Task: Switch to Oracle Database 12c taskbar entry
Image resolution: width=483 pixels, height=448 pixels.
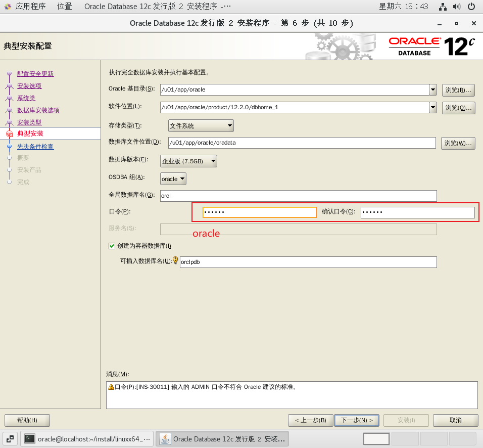Action: click(222, 439)
